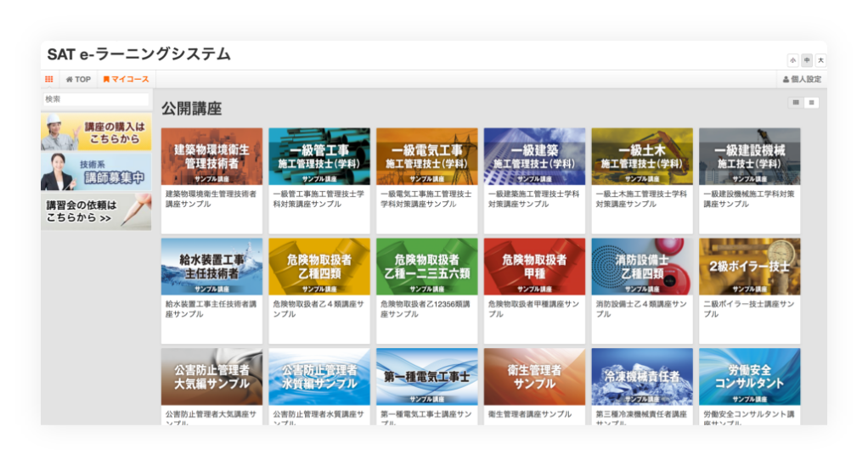Open 危険物取扱者 乙種四類 course thumbnail
868x466 pixels.
pos(319,266)
